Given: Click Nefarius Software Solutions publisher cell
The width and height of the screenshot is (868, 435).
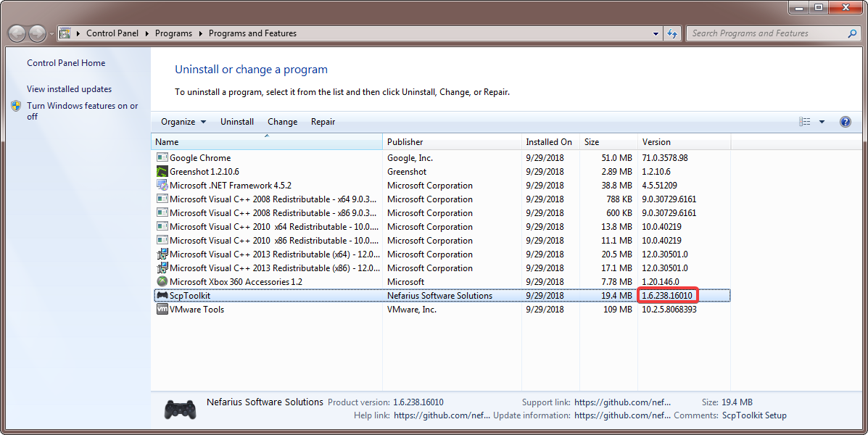Looking at the screenshot, I should pos(439,296).
